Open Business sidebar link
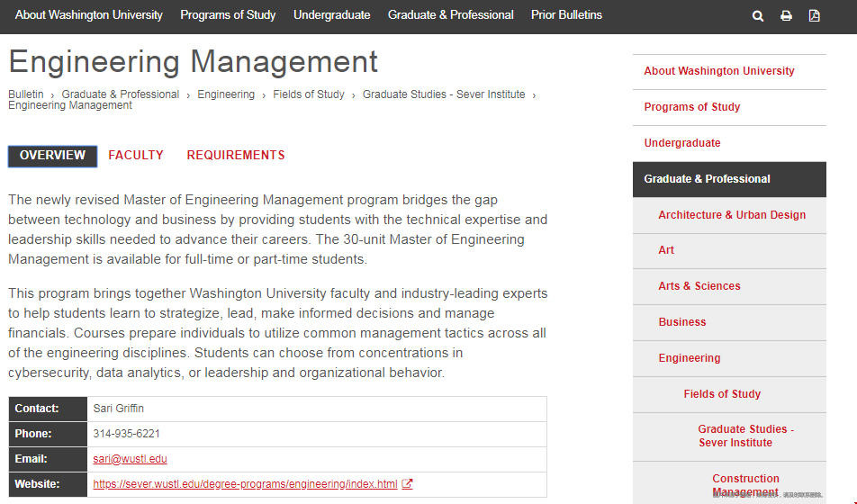The width and height of the screenshot is (857, 504). point(682,322)
